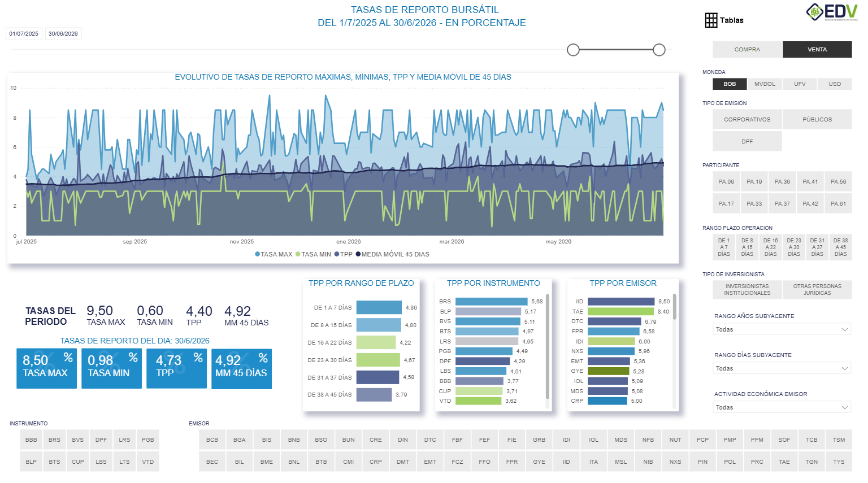
Task: Toggle MEDIA MÓVIL 45 DIAS legend marker
Action: (x=358, y=254)
